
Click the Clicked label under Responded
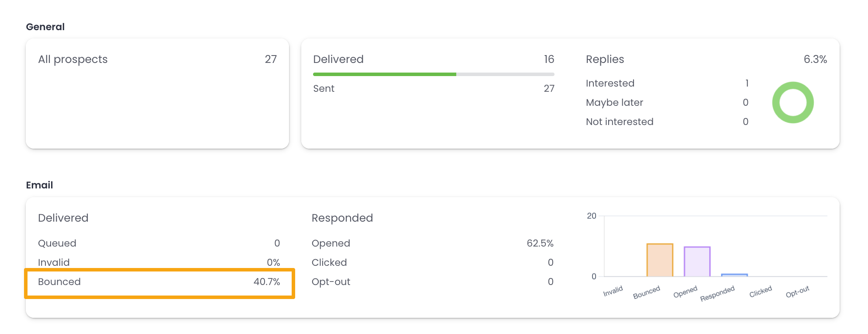coord(329,262)
